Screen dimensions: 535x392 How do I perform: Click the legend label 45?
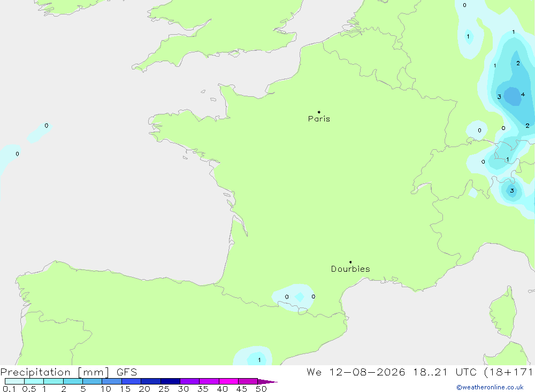[242, 389]
